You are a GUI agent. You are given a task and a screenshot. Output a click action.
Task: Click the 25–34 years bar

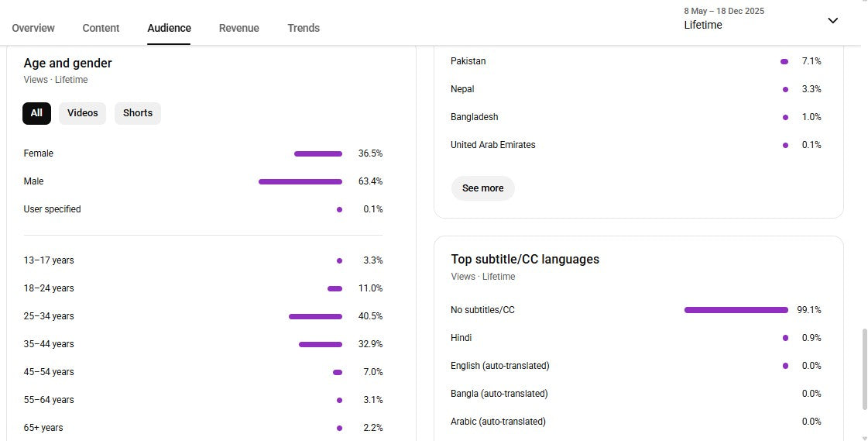(315, 316)
